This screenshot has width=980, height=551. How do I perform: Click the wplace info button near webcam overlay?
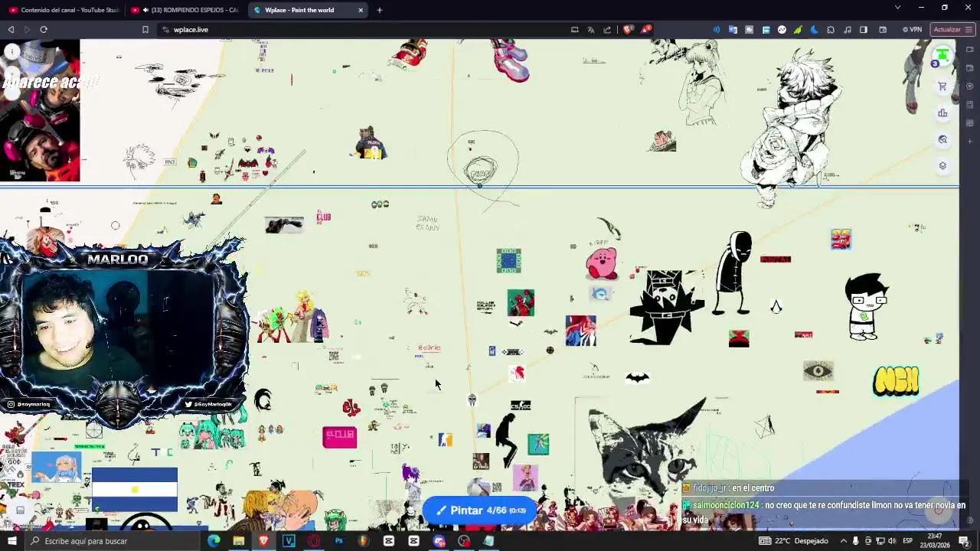coord(11,52)
